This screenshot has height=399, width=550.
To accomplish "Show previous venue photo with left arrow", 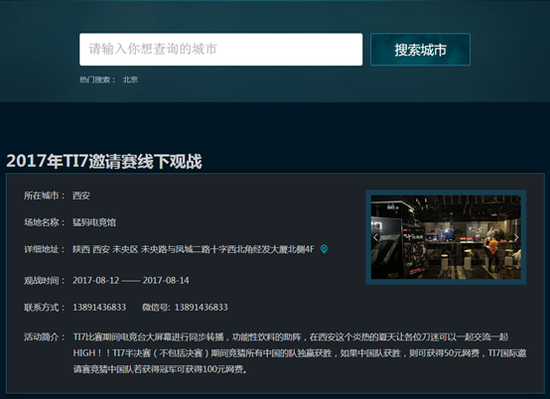I will [376, 237].
